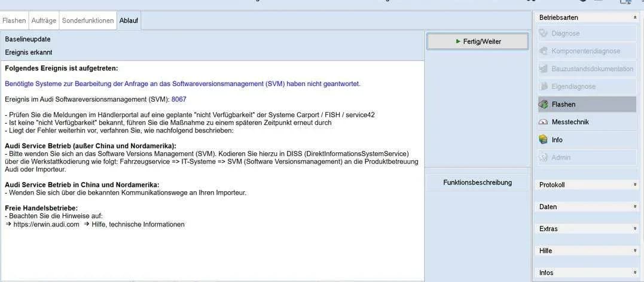Expand the Daten section

pos(588,207)
